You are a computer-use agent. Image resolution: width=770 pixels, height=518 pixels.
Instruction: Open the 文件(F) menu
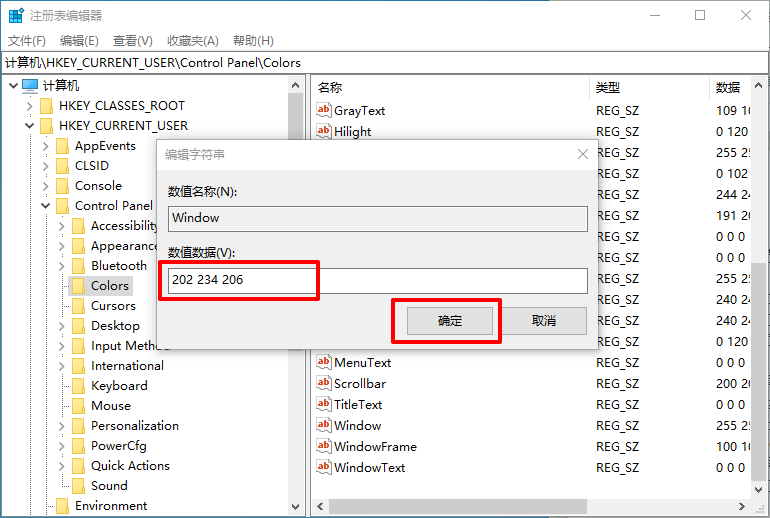(x=27, y=40)
